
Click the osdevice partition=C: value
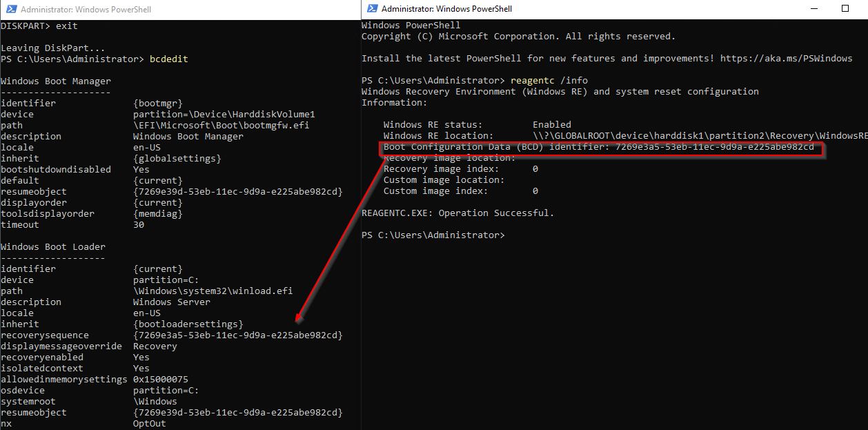(166, 391)
